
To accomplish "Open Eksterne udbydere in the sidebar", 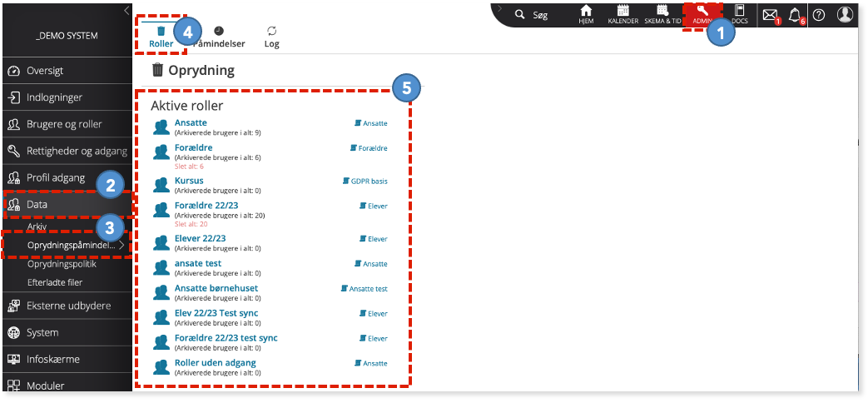I will click(x=67, y=306).
